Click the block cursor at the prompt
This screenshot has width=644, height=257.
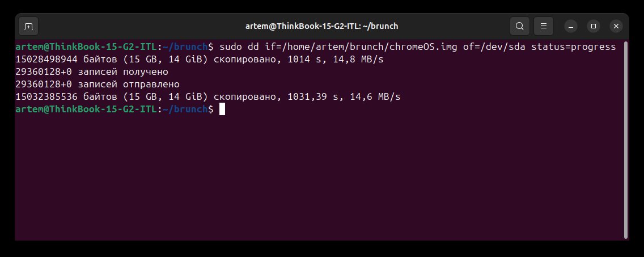[x=222, y=109]
